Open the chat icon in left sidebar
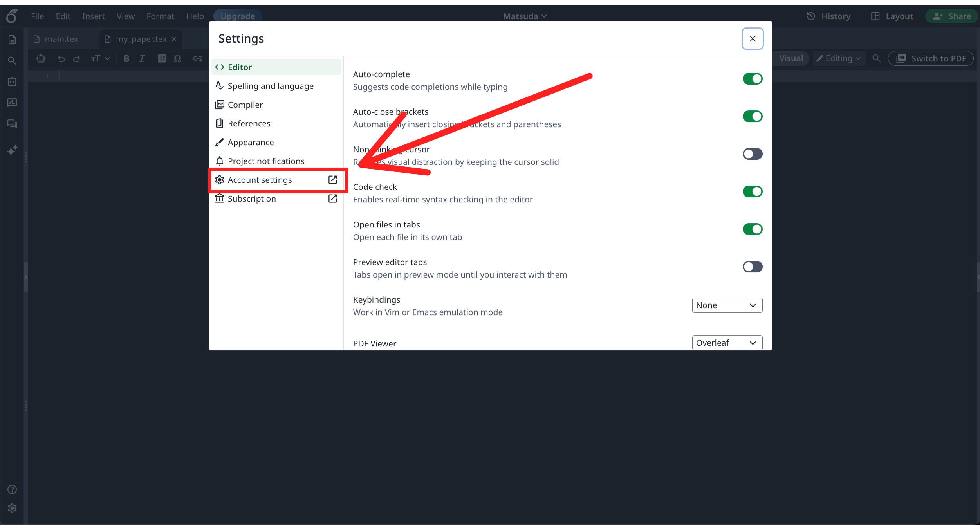Screen dimensions: 980x525 point(12,124)
